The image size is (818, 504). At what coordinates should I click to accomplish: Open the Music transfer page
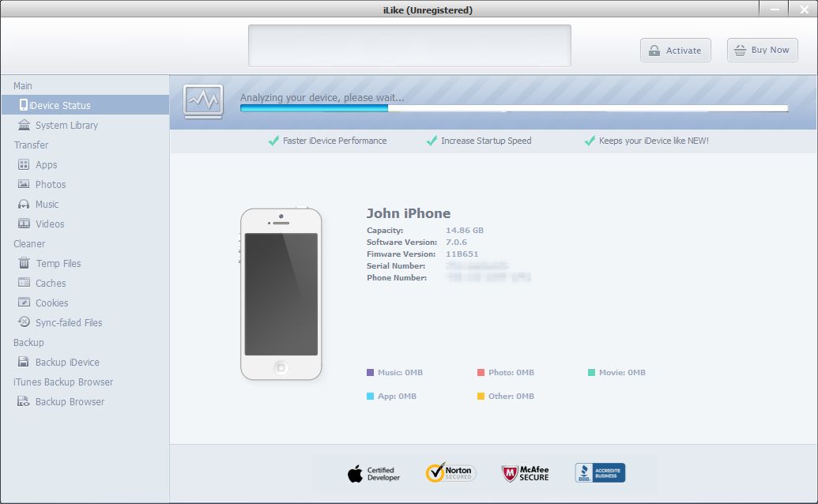point(85,205)
